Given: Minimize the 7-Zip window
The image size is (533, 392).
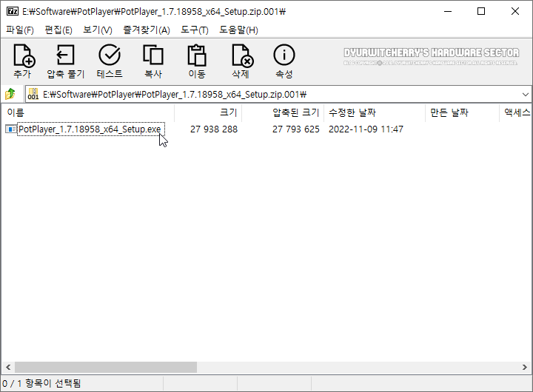Looking at the screenshot, I should [448, 12].
